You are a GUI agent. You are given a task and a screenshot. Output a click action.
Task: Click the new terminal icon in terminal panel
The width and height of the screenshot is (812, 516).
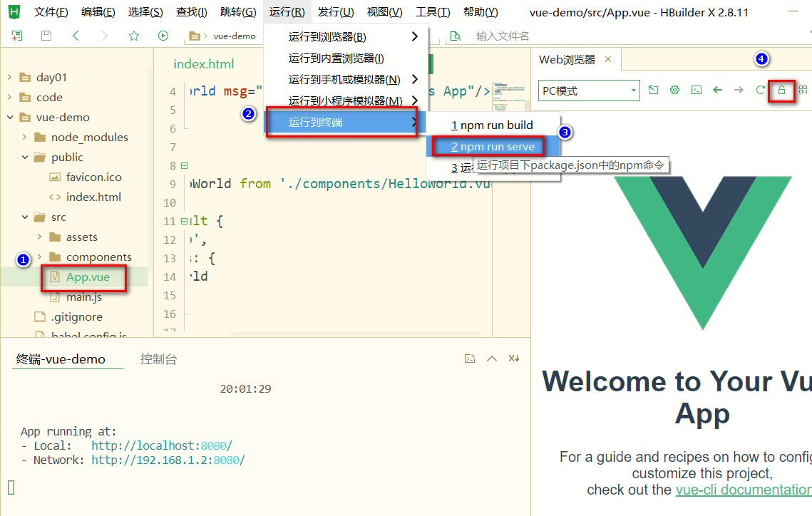tap(470, 358)
